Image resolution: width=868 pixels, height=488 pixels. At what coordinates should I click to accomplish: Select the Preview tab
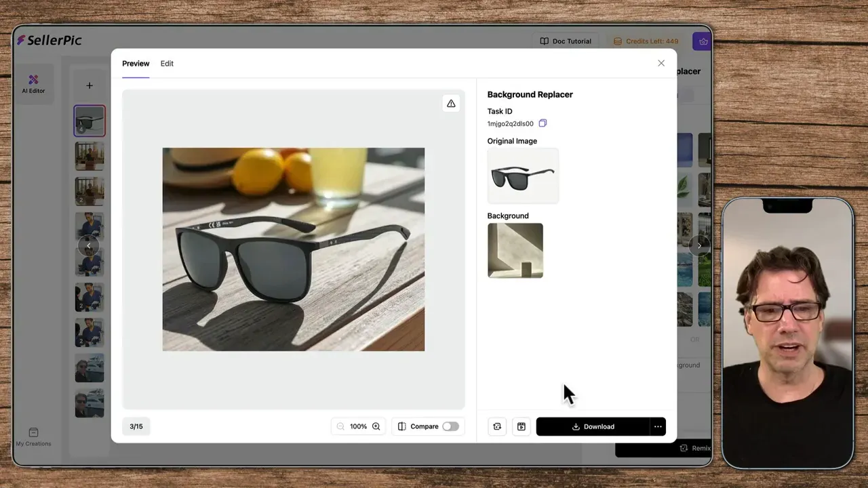(x=136, y=64)
